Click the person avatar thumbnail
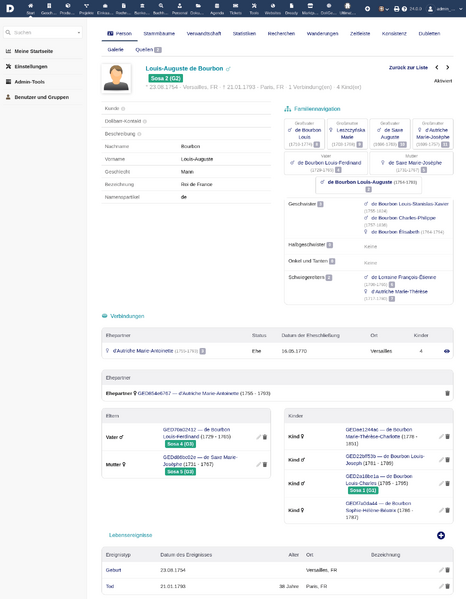466x599 pixels. [x=116, y=78]
